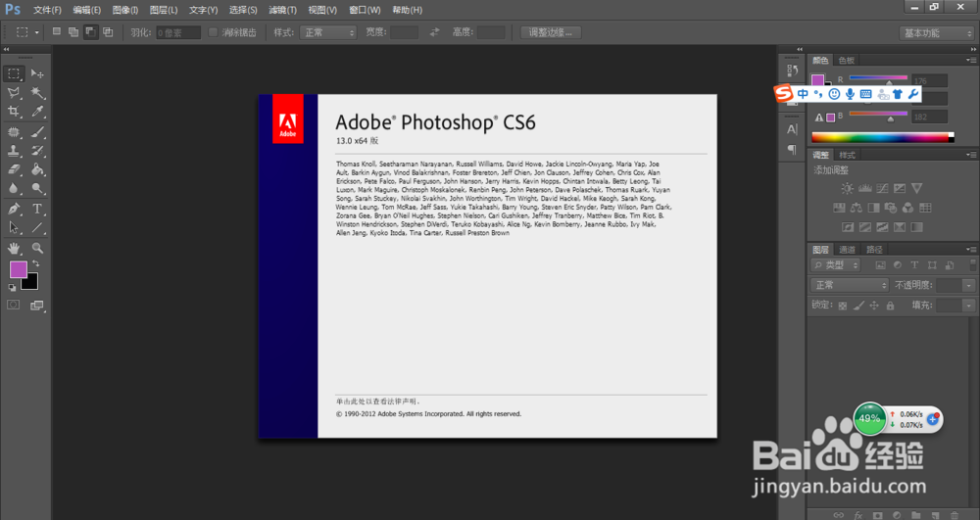This screenshot has height=520, width=980.
Task: Open the layer blend mode 正常 dropdown
Action: coord(849,285)
